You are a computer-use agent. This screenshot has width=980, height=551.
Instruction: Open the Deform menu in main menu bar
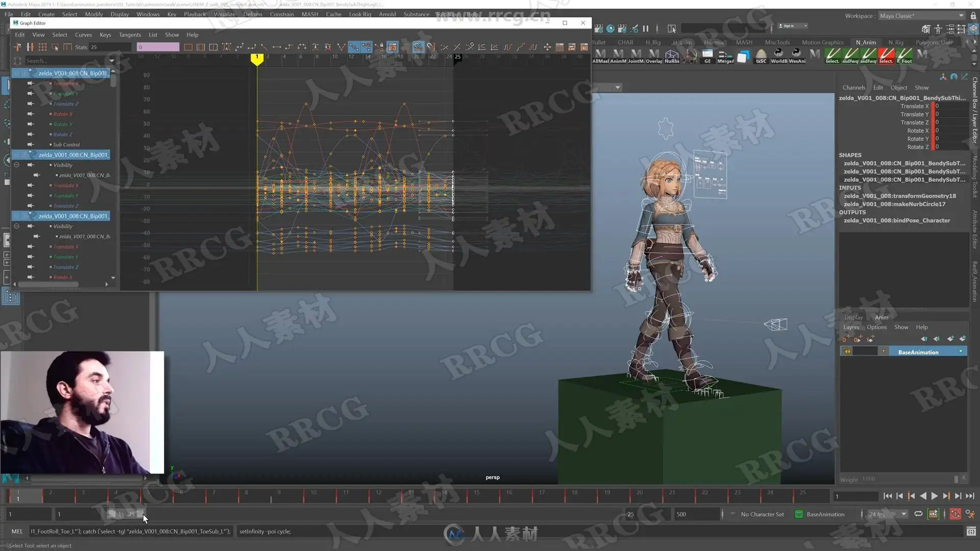[253, 14]
